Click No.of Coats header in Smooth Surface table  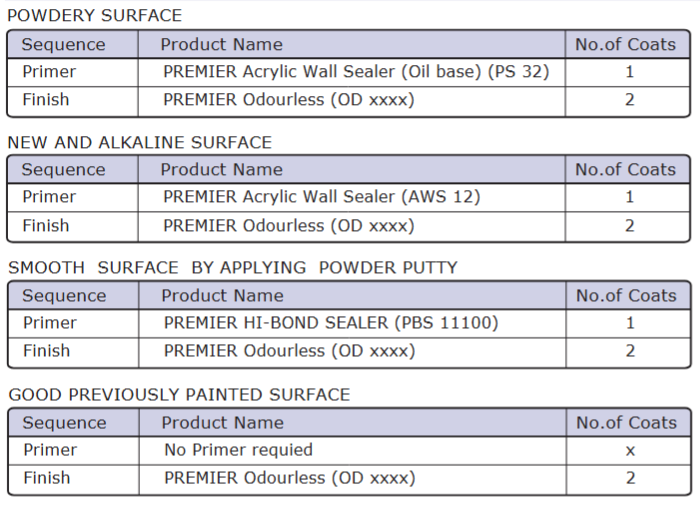pos(626,296)
